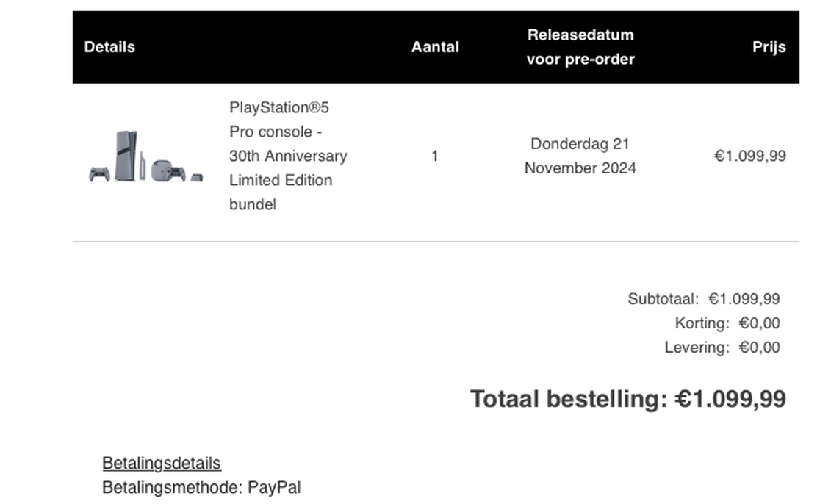Click the Releasedatum voor pre-order header
Viewport: 831px width, 504px height.
pos(580,47)
